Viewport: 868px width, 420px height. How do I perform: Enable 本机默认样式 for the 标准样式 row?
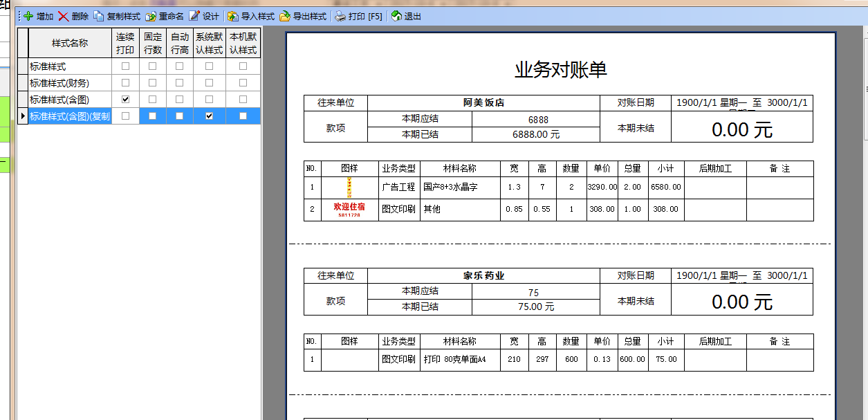[x=243, y=66]
